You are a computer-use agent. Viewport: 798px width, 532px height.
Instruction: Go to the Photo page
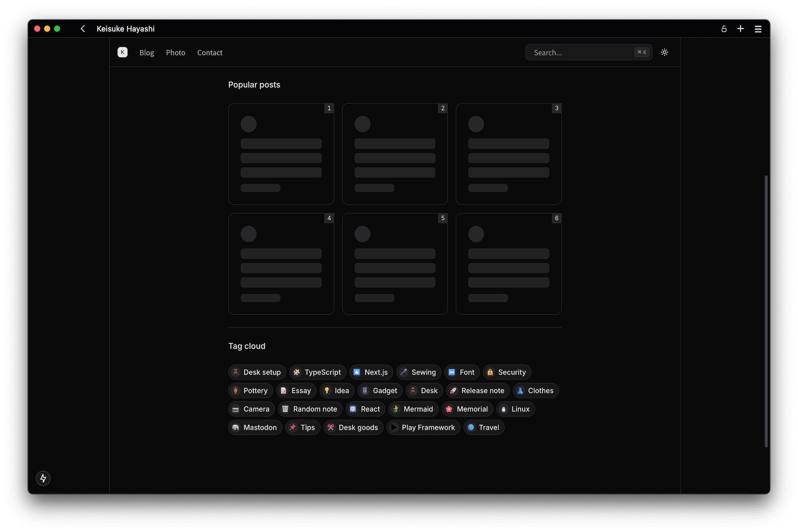click(175, 53)
